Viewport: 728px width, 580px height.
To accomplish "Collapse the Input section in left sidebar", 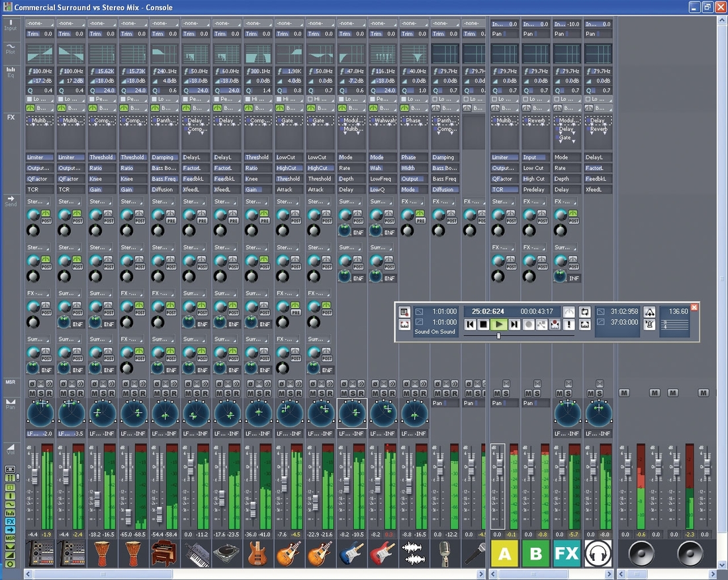I will (10, 25).
